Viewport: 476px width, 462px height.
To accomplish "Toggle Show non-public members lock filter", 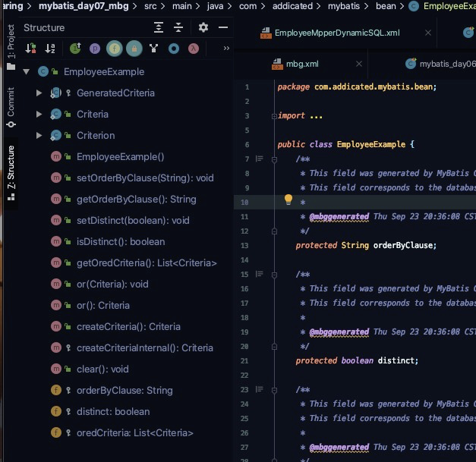I will (x=134, y=49).
